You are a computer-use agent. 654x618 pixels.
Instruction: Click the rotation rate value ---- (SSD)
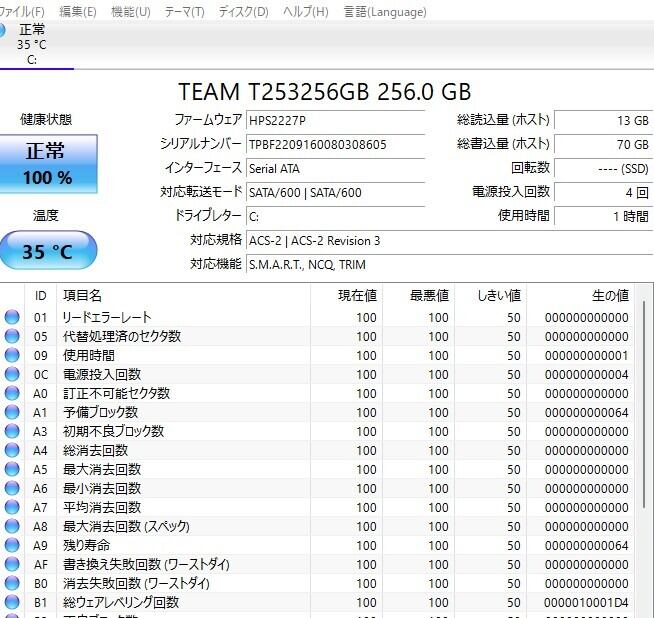click(x=603, y=169)
